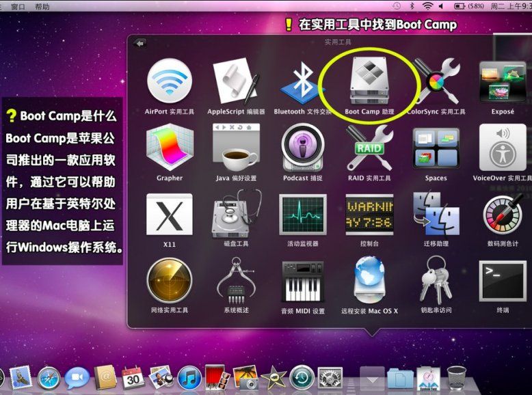Open Java Preferences
Image resolution: width=532 pixels, height=395 pixels.
coord(236,148)
